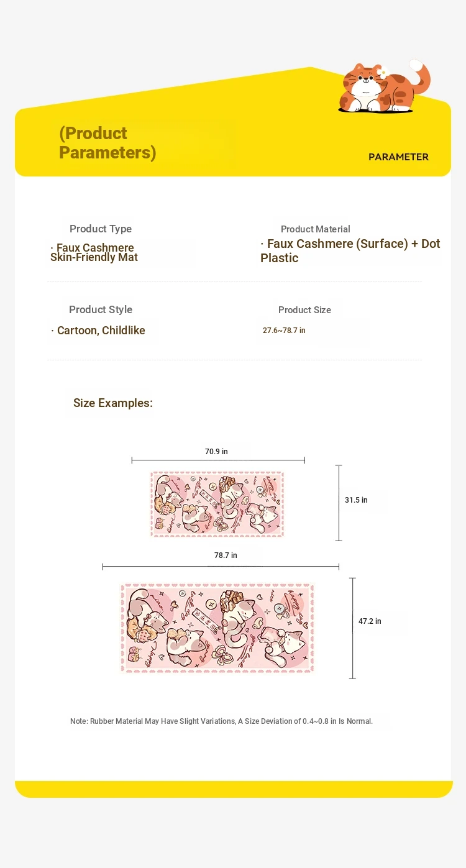Open the smaller pink cat mat image

[x=217, y=504]
